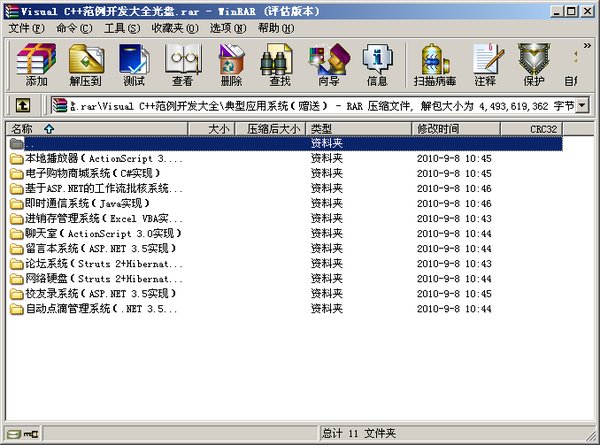Click folder icon of 校友录系统 row
Image resolution: width=600 pixels, height=445 pixels.
coord(16,294)
